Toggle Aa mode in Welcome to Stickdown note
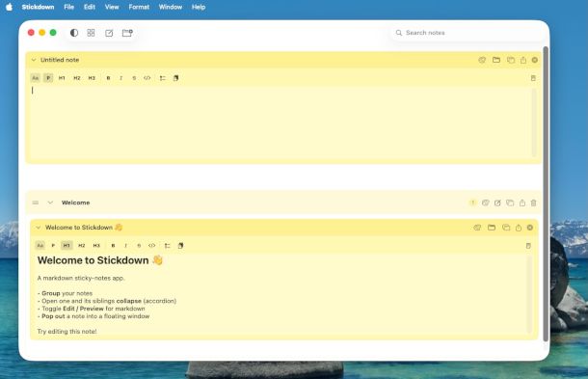The image size is (588, 379). (40, 245)
